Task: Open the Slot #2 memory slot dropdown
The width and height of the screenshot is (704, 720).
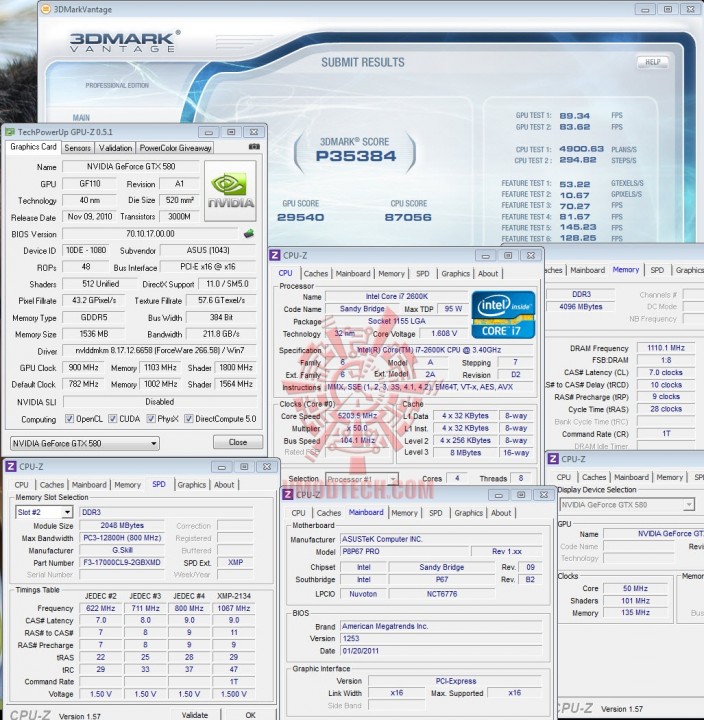Action: [x=44, y=512]
